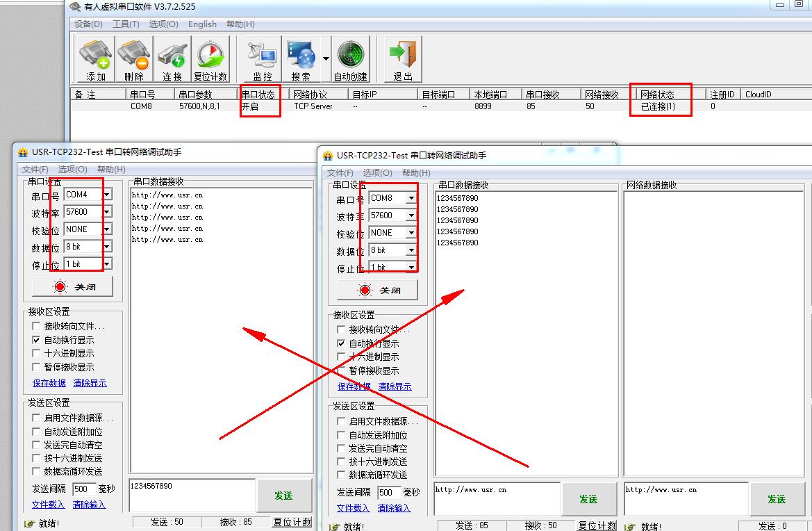The image size is (812, 531).
Task: Enable 按十六进制发送 checkbox in right window
Action: (x=342, y=461)
